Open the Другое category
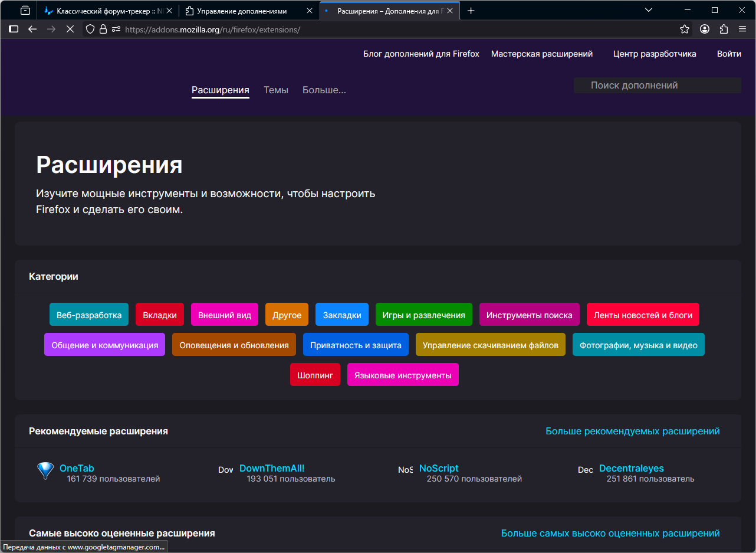The image size is (756, 553). click(x=287, y=315)
